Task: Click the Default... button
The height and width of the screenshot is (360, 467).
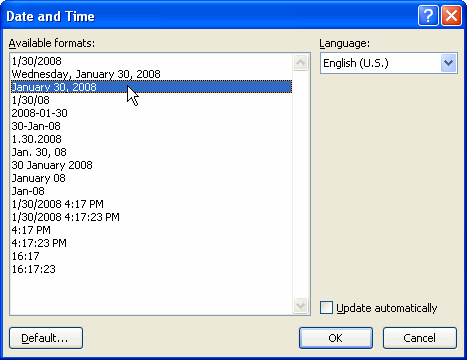Action: point(46,338)
